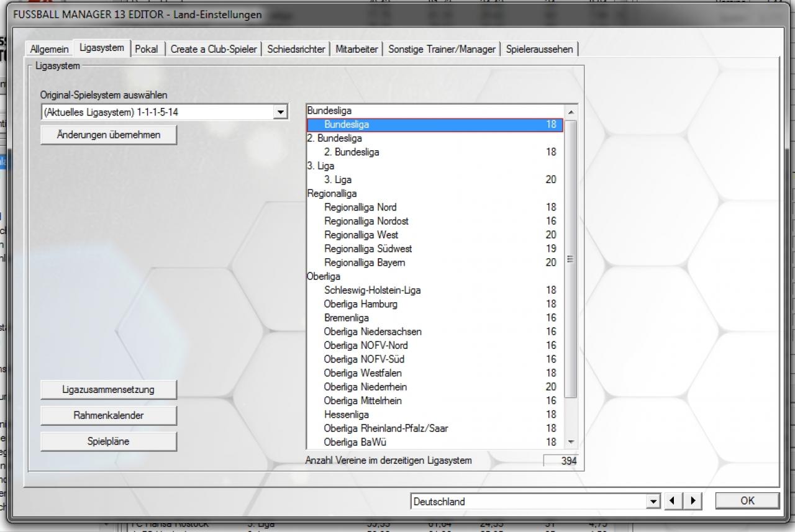Select Regionalliga Nordost row
This screenshot has width=795, height=532.
435,221
